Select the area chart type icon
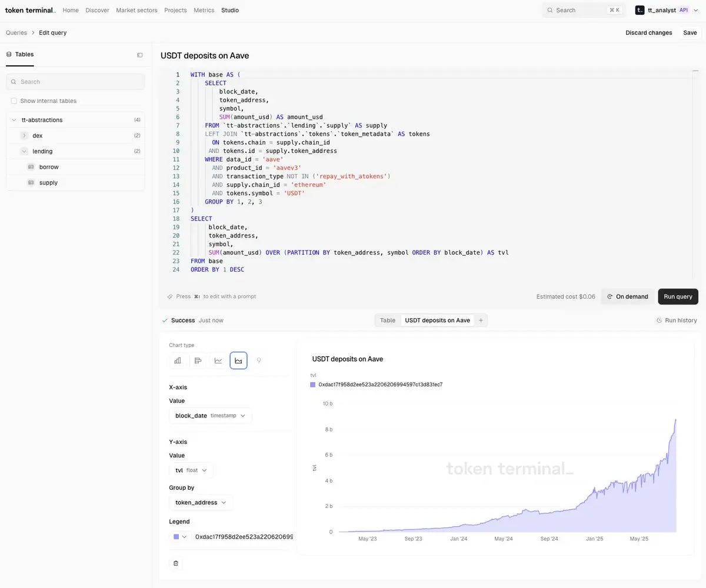 coord(238,360)
